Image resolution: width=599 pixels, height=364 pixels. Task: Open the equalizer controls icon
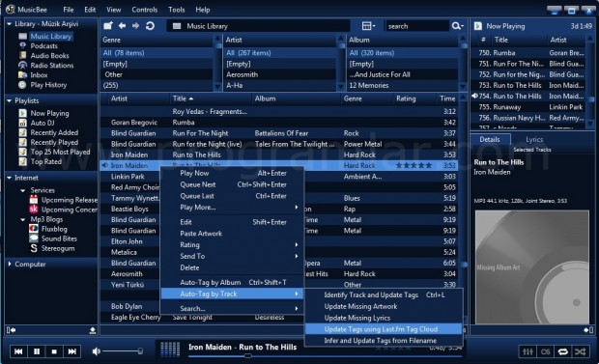click(x=528, y=351)
